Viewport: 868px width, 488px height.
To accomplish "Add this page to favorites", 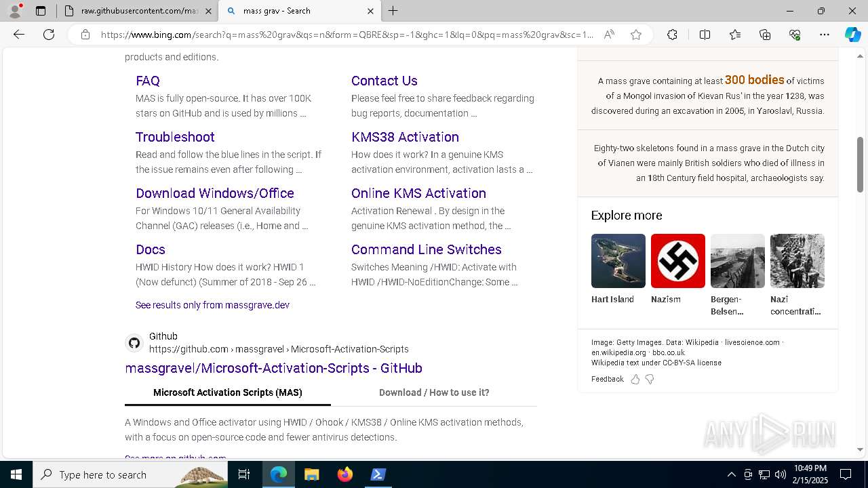I will pos(636,35).
